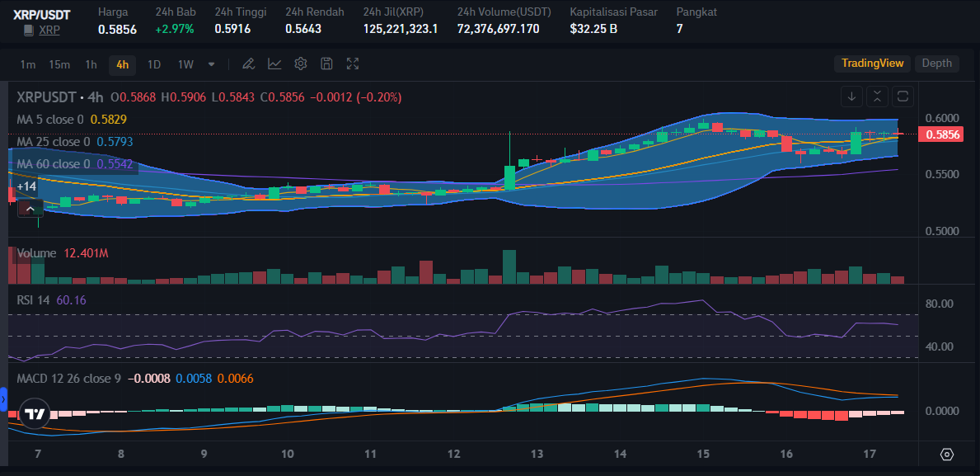The image size is (980, 476).
Task: Click the TradingView logo icon
Action: tap(35, 413)
